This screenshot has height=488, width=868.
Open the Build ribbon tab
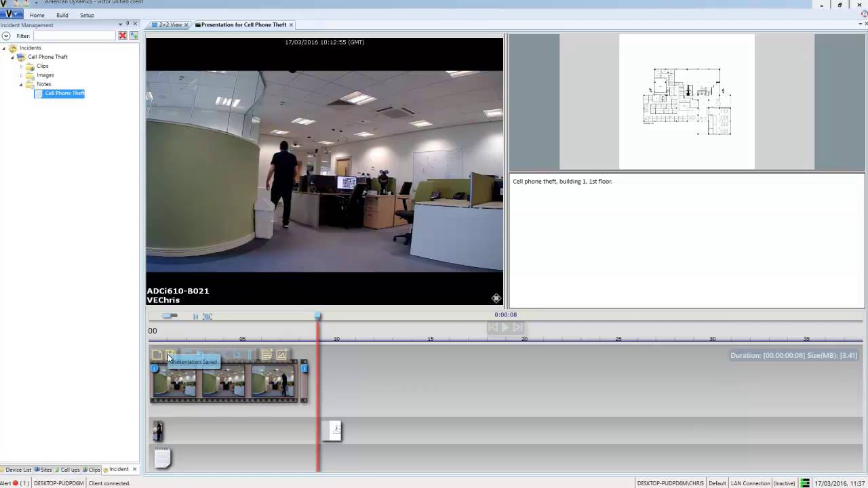pos(62,15)
